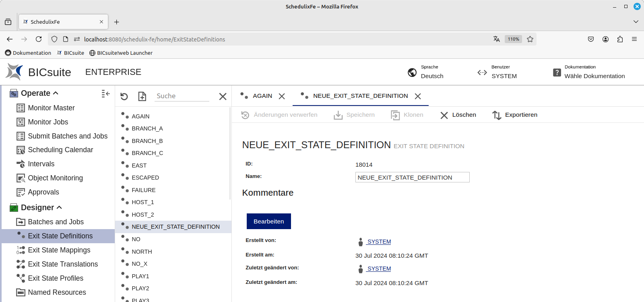Click the Monitor Master sidebar icon
This screenshot has width=644, height=302.
tap(21, 108)
